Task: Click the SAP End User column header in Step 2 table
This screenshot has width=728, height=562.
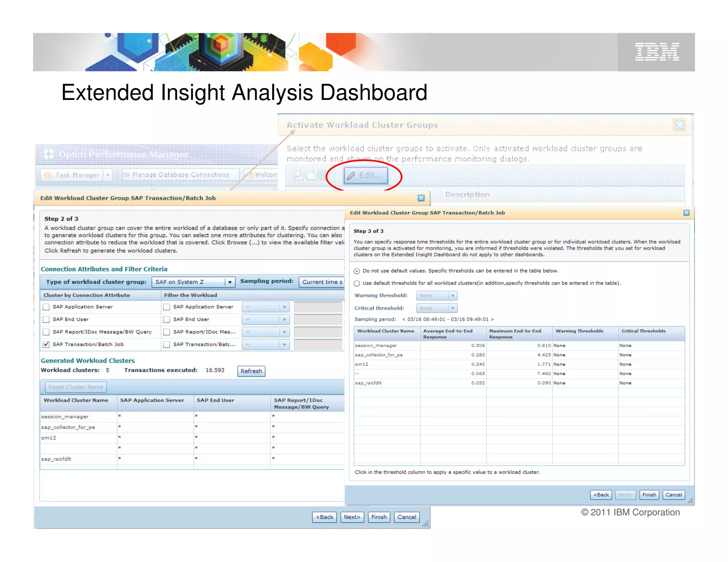Action: pyautogui.click(x=232, y=403)
